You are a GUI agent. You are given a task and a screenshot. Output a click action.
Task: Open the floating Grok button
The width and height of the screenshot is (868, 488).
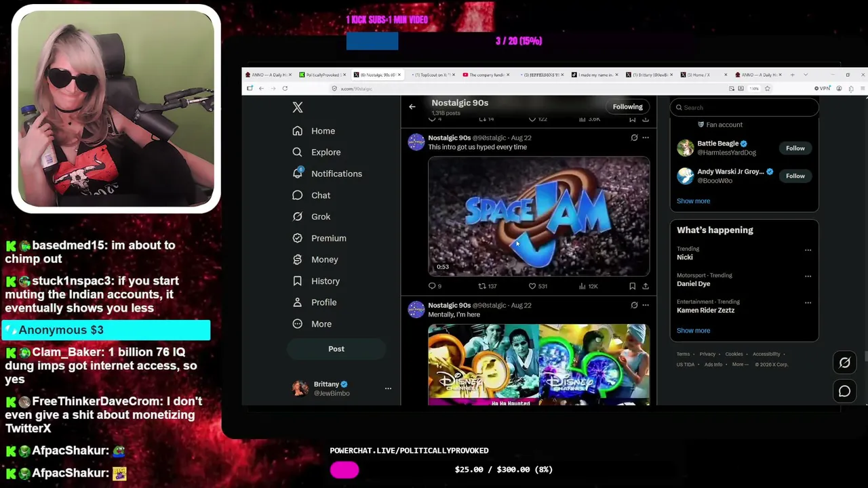click(844, 363)
